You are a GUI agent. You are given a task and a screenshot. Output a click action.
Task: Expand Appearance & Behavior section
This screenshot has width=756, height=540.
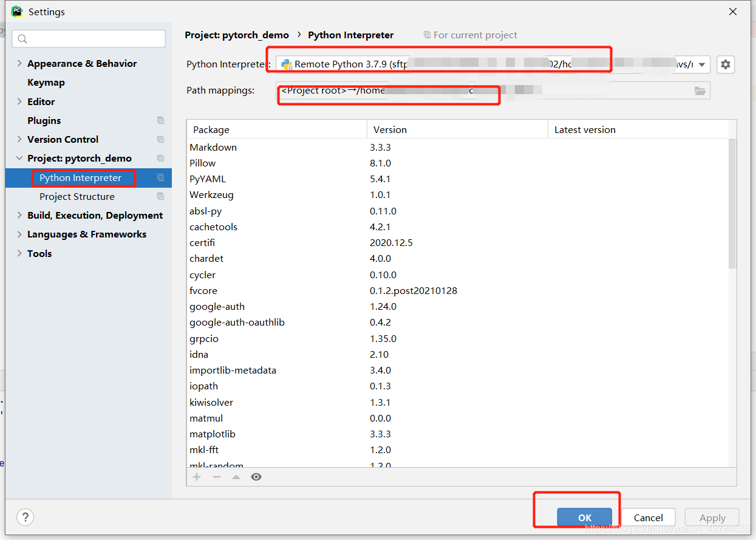click(x=19, y=63)
